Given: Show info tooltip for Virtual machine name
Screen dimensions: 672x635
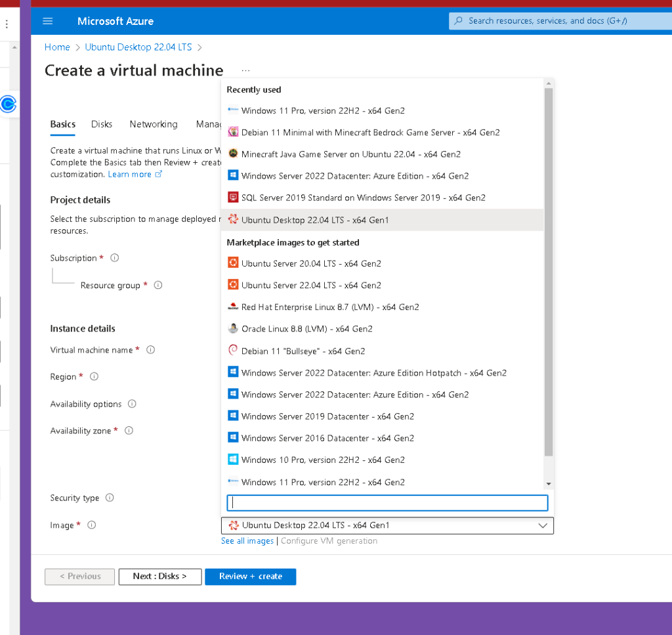Looking at the screenshot, I should pos(150,350).
